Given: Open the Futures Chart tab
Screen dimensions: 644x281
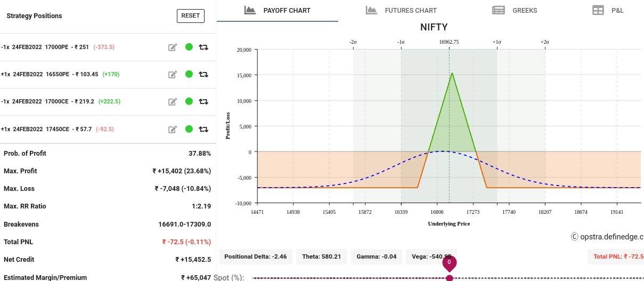Looking at the screenshot, I should click(401, 11).
